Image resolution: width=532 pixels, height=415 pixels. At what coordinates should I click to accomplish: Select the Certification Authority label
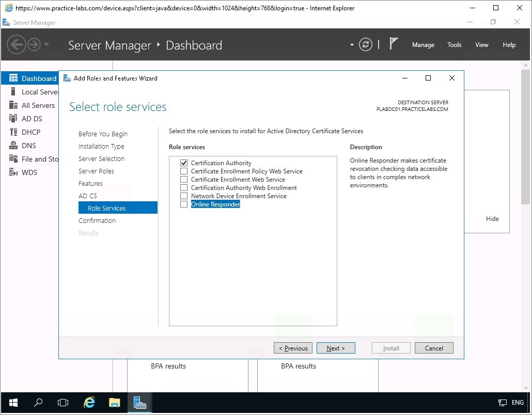[221, 163]
